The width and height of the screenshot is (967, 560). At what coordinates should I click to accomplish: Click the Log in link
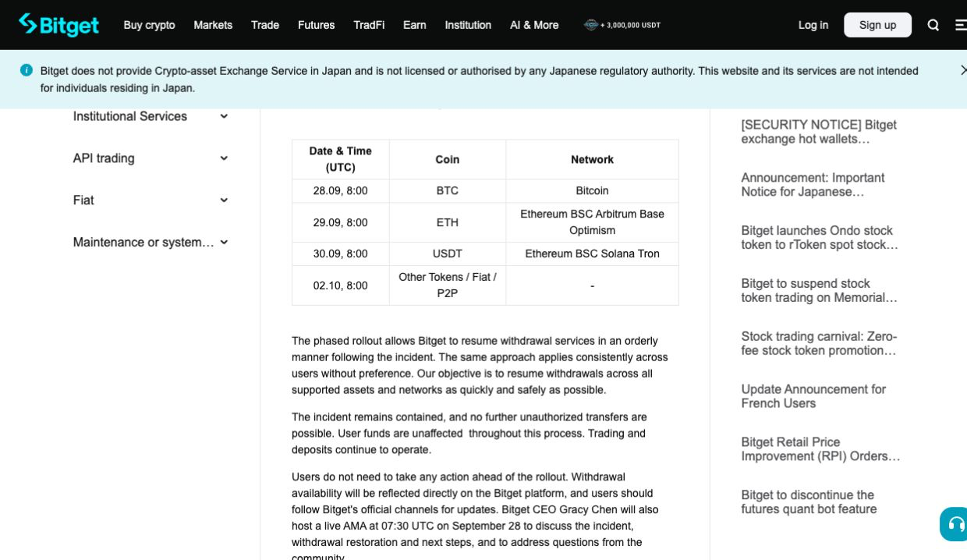pos(813,25)
